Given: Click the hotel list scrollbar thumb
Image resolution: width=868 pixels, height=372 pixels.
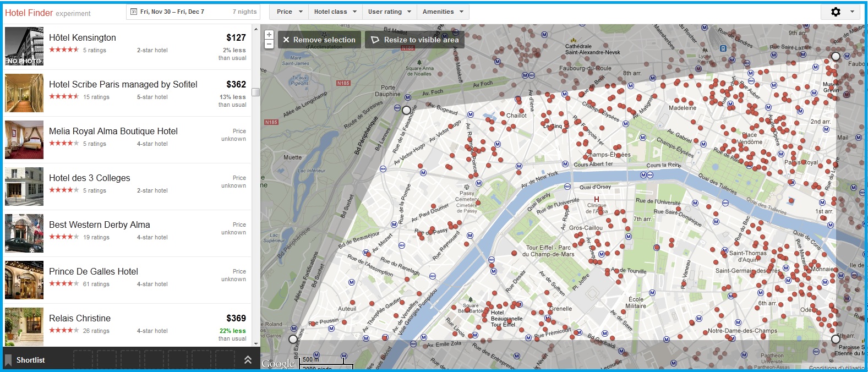Looking at the screenshot, I should pos(255,92).
